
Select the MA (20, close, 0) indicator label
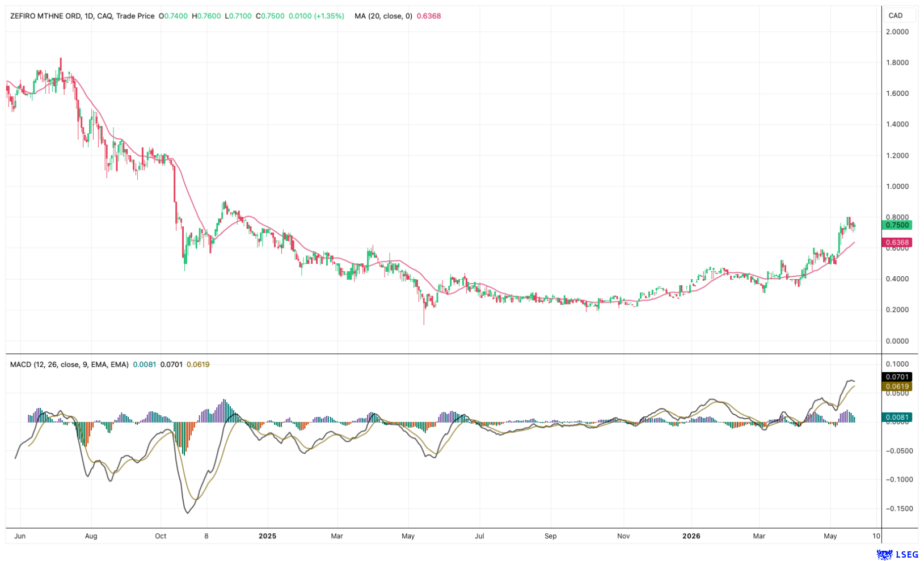tap(383, 16)
